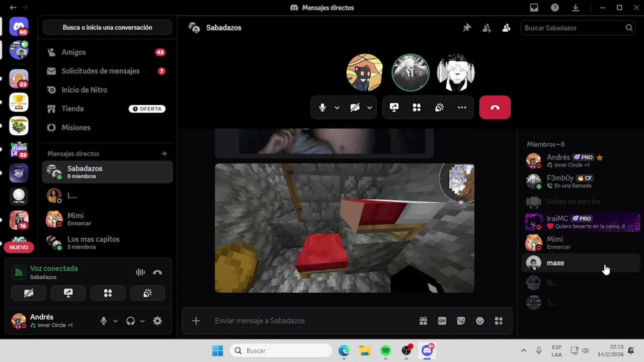Open member Andrés in member list
The image size is (644, 362).
tap(581, 160)
